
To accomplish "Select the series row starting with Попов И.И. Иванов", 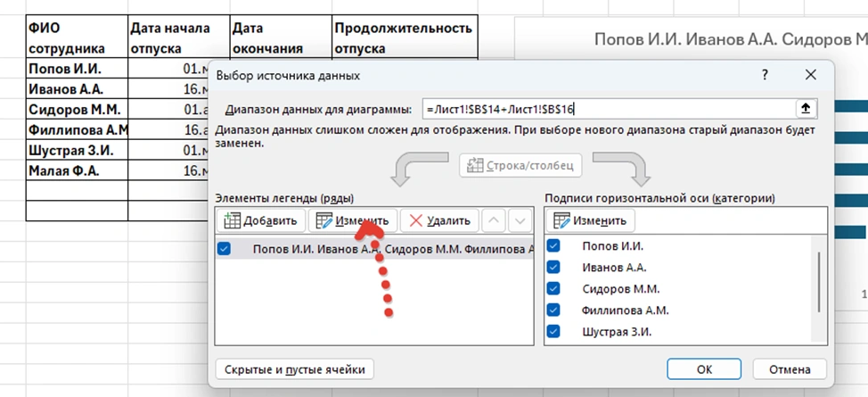I will pos(374,249).
